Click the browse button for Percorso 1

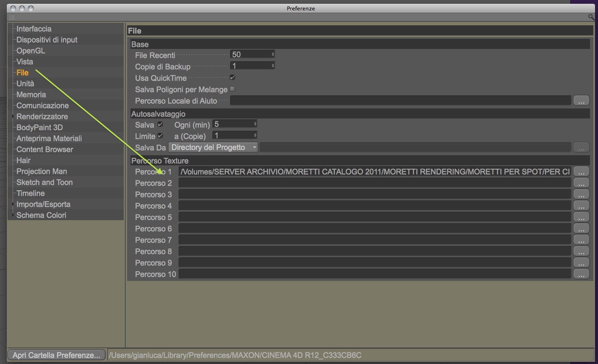click(x=581, y=171)
